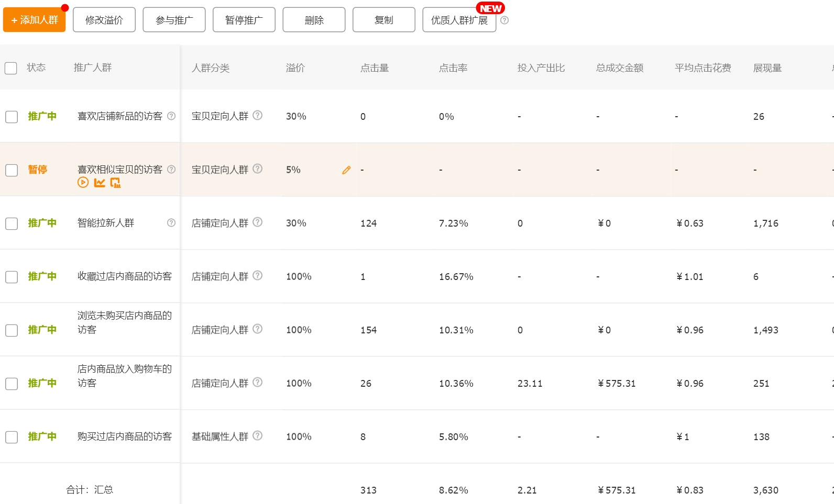The height and width of the screenshot is (504, 834).
Task: Sort by the 点击率 column header
Action: click(453, 68)
